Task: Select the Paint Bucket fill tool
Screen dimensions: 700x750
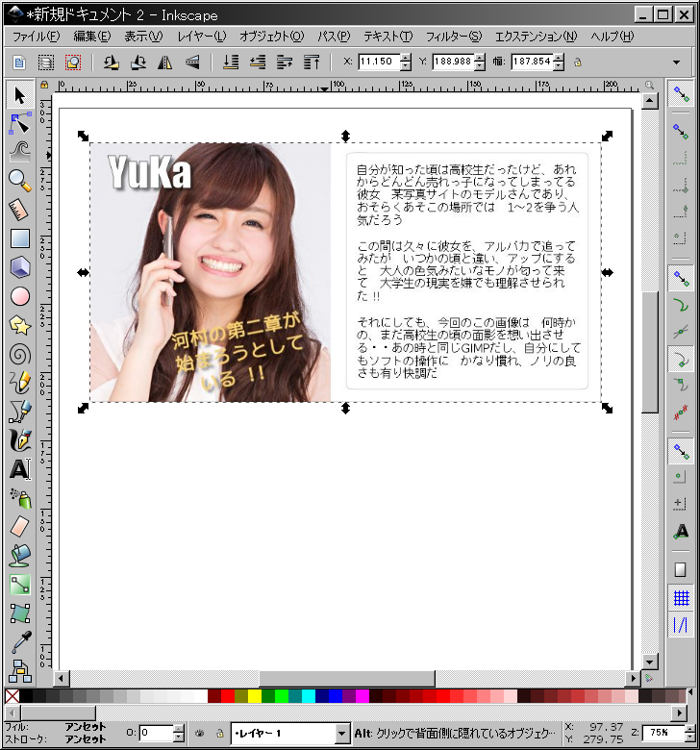Action: pyautogui.click(x=20, y=556)
